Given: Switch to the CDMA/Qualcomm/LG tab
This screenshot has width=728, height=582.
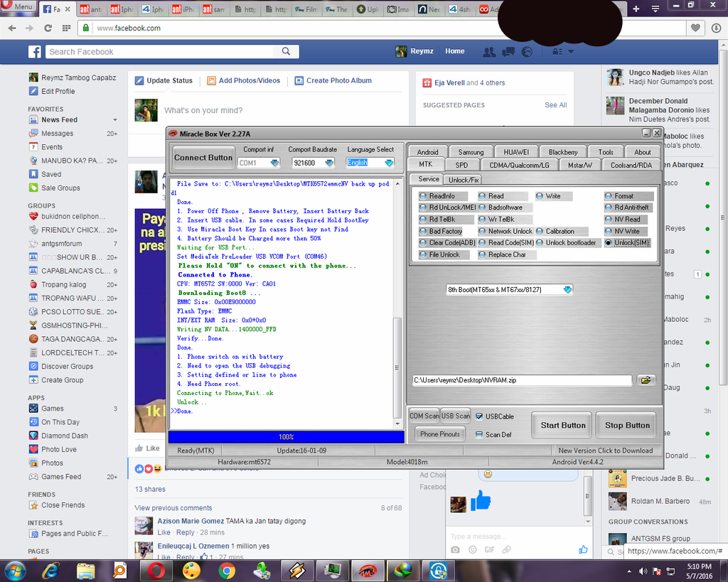Looking at the screenshot, I should pyautogui.click(x=519, y=166).
